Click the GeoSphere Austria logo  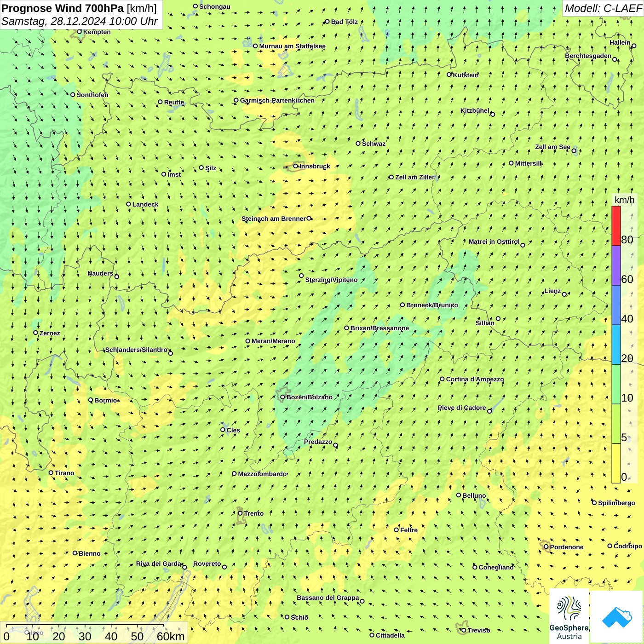pos(569,616)
